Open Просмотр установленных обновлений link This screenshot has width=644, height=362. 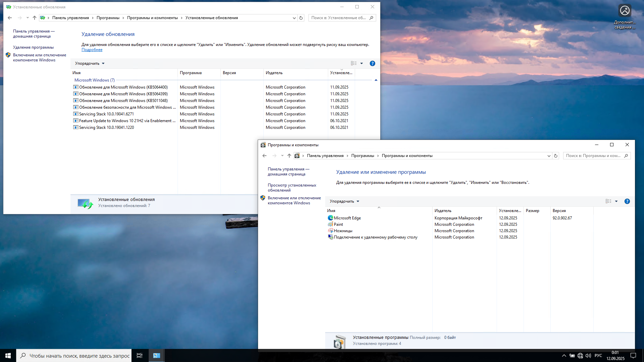[x=292, y=188]
